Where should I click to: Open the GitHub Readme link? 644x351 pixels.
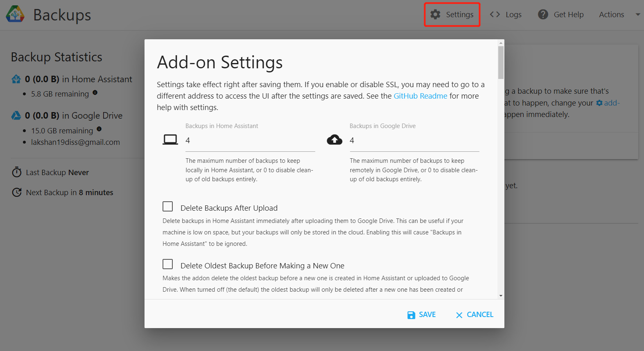[420, 96]
